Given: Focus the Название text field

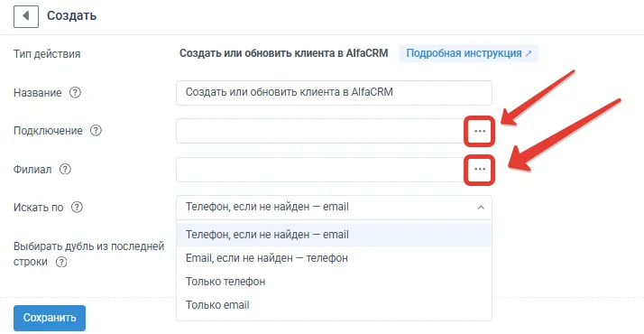Looking at the screenshot, I should [334, 92].
